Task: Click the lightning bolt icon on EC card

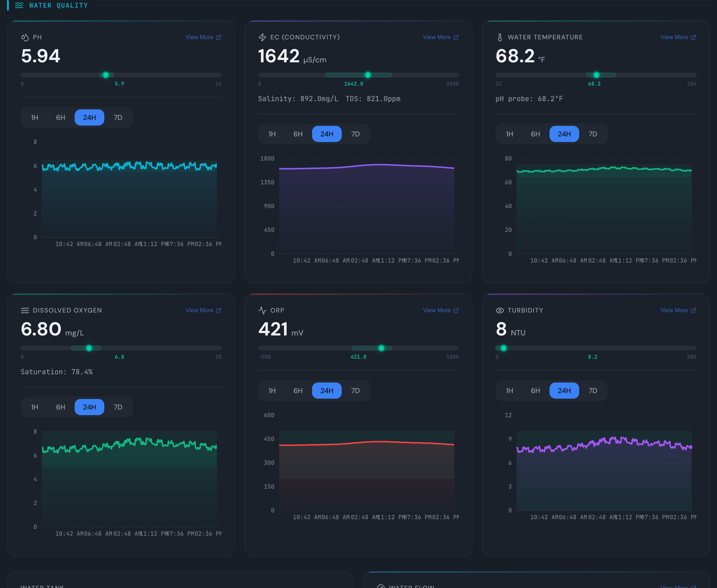Action: tap(262, 37)
